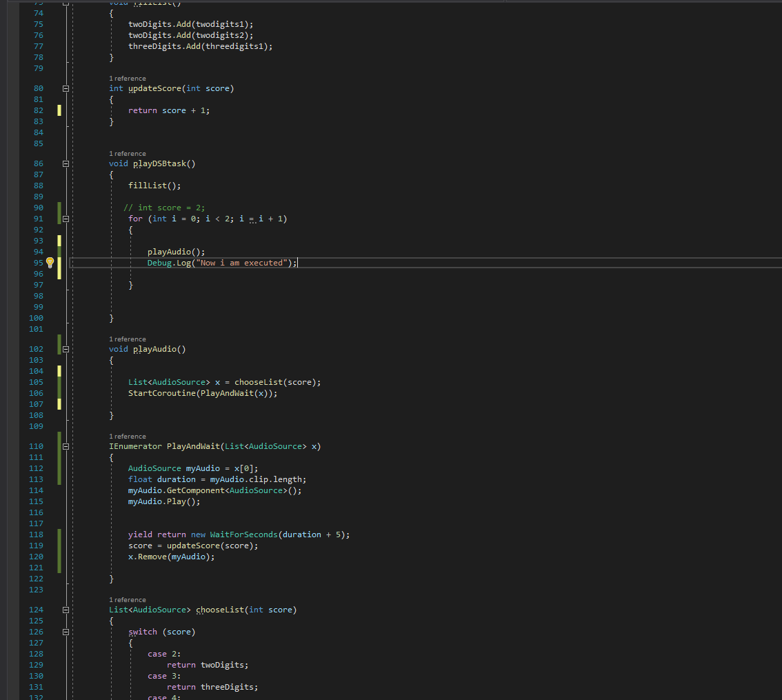Image resolution: width=782 pixels, height=700 pixels.
Task: Click the commented int score line
Action: pyautogui.click(x=164, y=208)
